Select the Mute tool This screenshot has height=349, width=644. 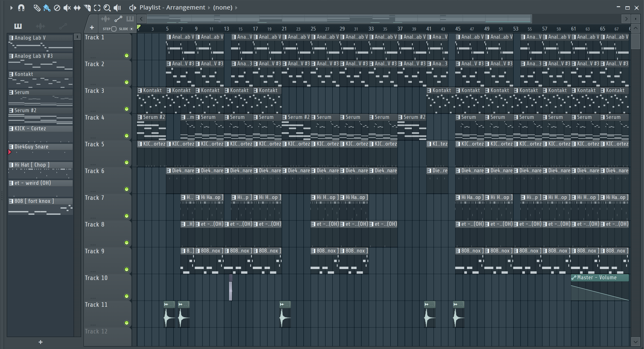tap(67, 8)
